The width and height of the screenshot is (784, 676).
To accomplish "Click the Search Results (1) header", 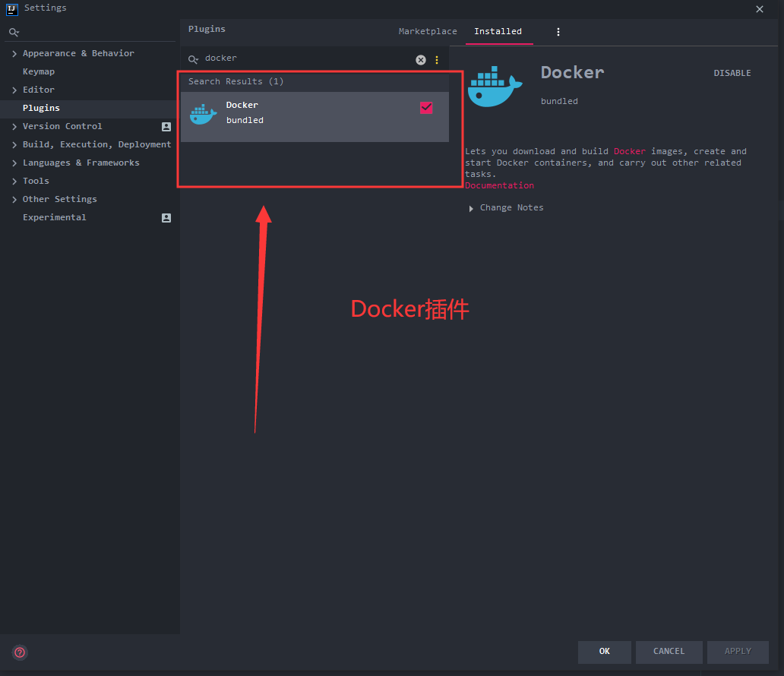I will point(236,81).
